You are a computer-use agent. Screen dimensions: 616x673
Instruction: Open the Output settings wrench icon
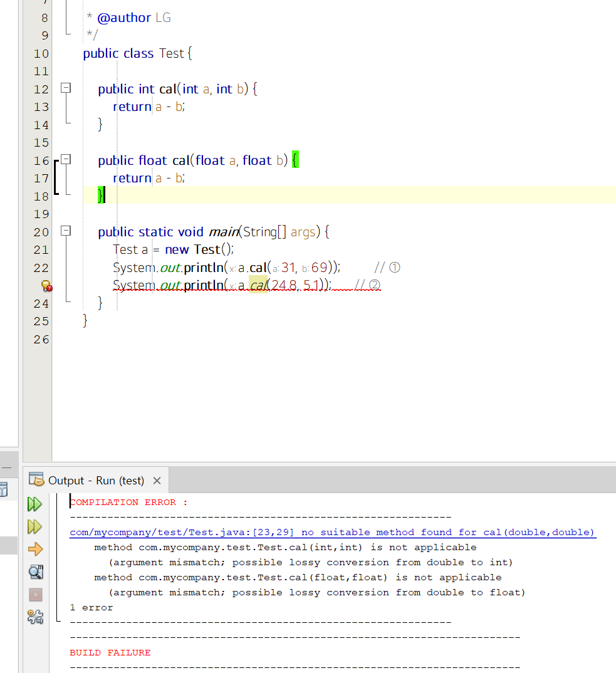(x=35, y=617)
